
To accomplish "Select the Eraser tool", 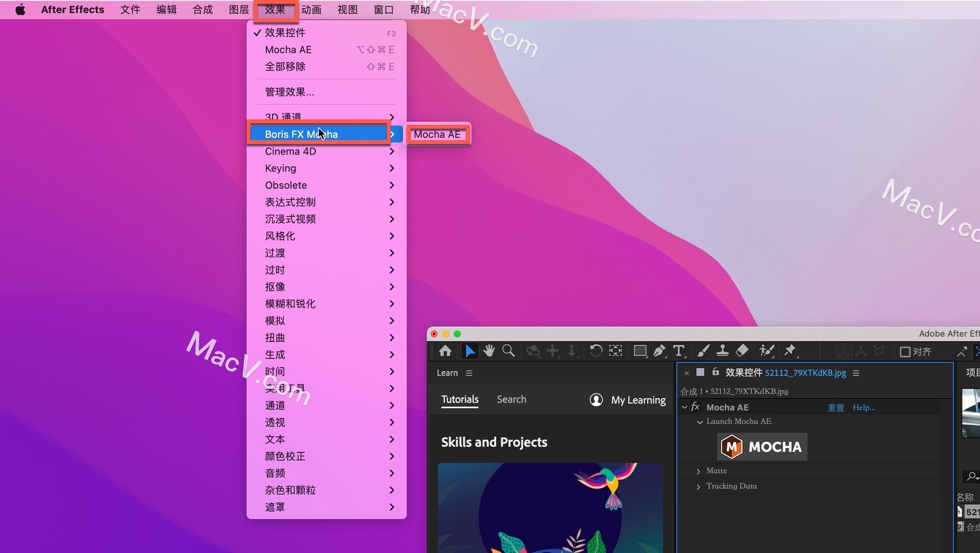I will (x=742, y=351).
